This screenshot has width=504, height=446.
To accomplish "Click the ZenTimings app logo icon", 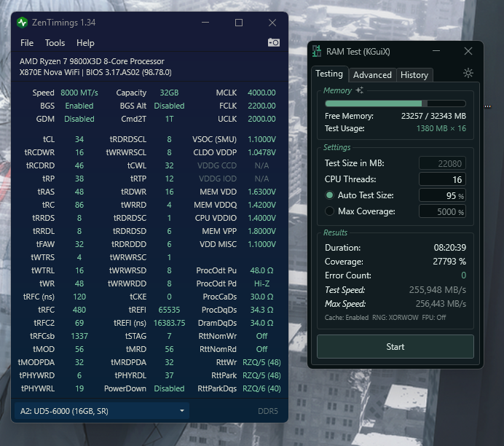I will 23,23.
